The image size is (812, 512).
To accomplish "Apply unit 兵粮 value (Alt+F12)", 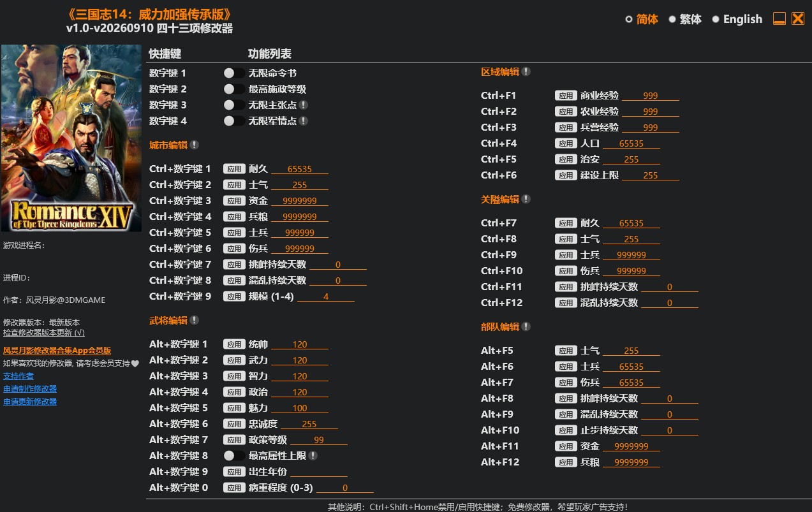I will (x=566, y=462).
